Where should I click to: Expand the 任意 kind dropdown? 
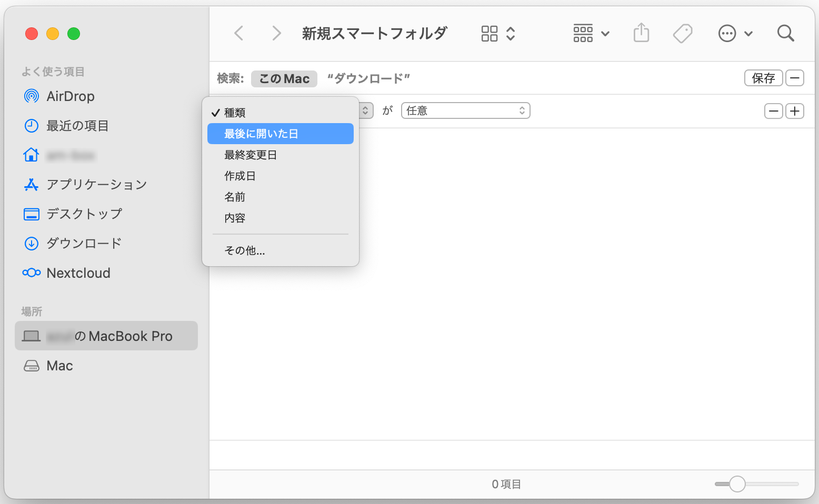[x=465, y=111]
